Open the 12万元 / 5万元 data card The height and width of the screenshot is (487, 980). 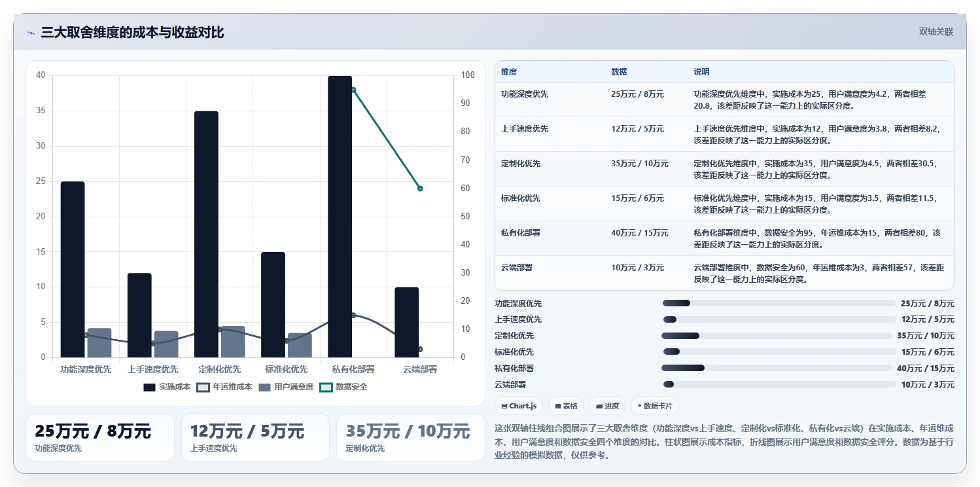click(255, 437)
